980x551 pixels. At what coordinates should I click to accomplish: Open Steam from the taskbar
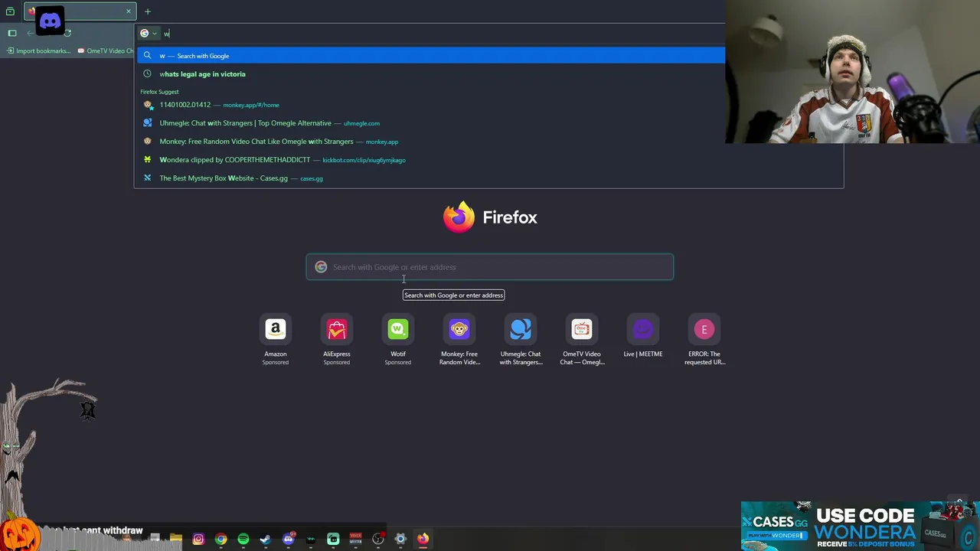pyautogui.click(x=265, y=539)
